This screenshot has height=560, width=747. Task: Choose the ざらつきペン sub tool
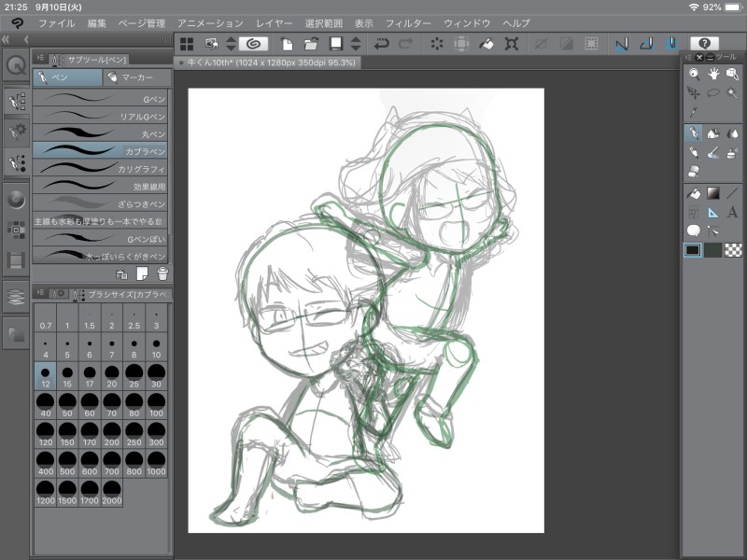100,203
